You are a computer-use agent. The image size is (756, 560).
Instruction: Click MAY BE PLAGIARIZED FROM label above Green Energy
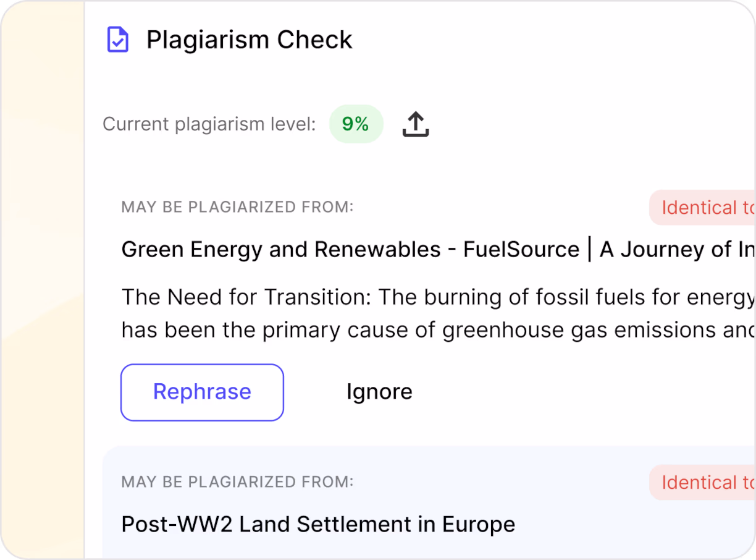coord(238,207)
